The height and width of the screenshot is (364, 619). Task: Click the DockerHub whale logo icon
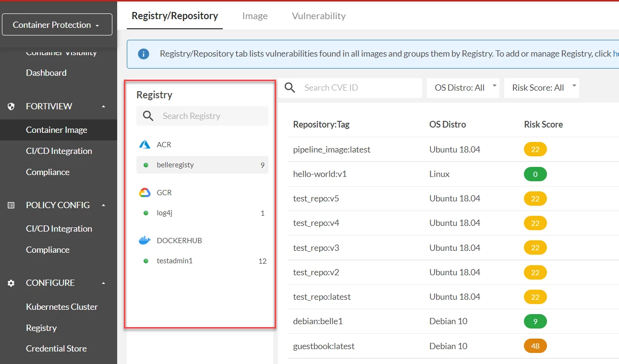click(145, 241)
